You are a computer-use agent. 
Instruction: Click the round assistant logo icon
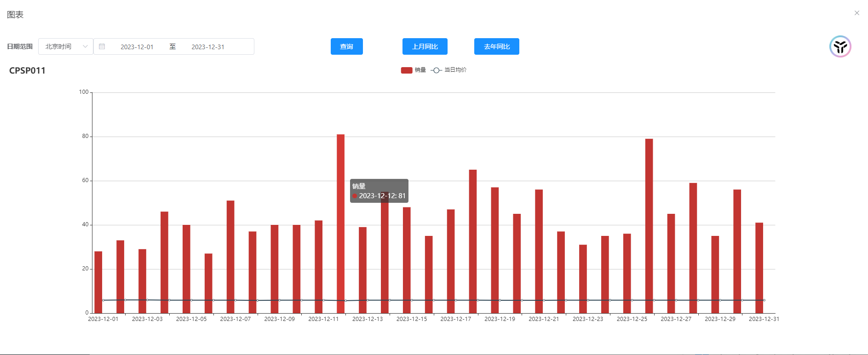840,46
